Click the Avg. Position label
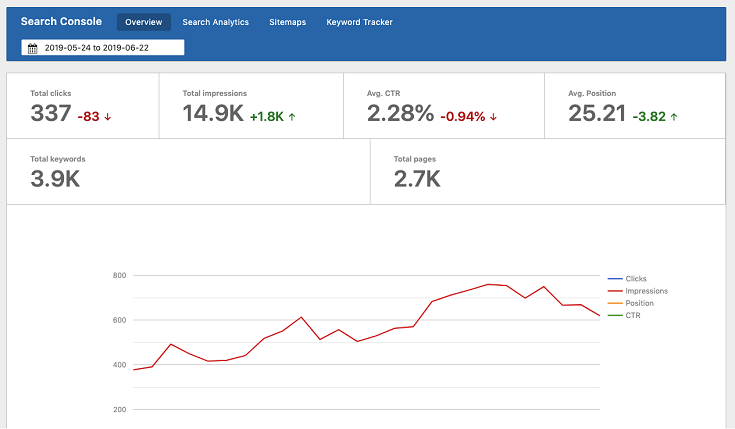 [x=592, y=93]
